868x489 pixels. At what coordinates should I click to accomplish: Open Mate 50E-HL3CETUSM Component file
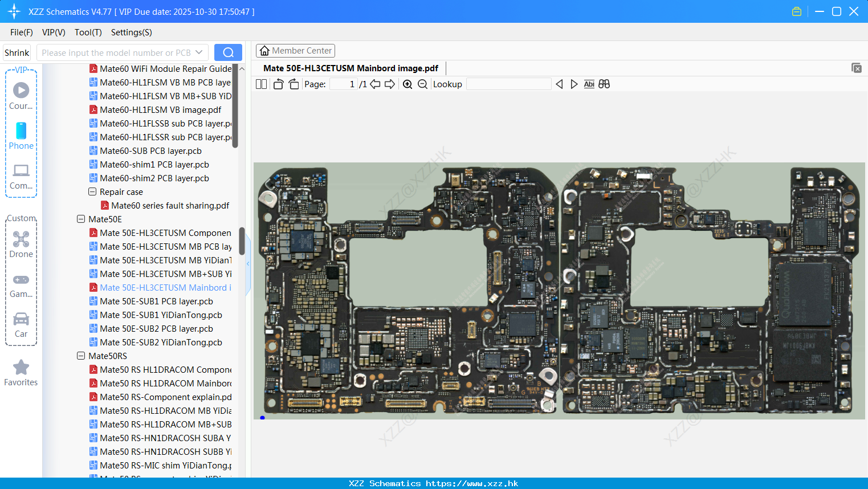point(160,233)
